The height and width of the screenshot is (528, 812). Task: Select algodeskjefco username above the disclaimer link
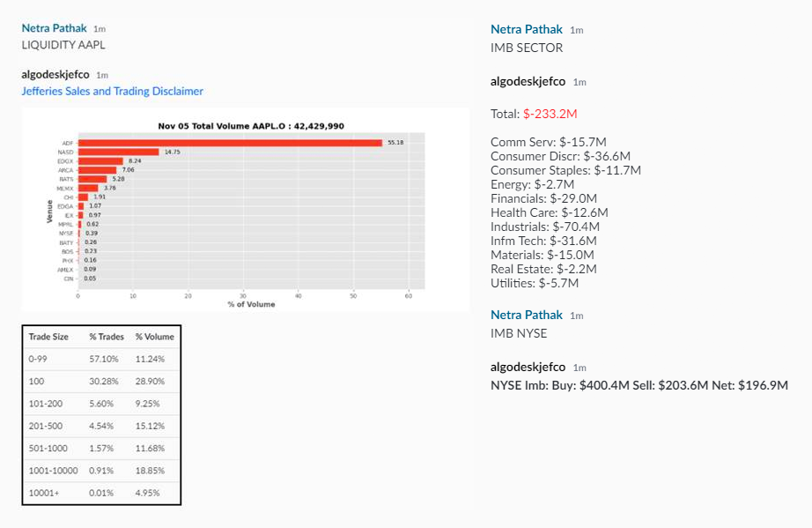(55, 74)
